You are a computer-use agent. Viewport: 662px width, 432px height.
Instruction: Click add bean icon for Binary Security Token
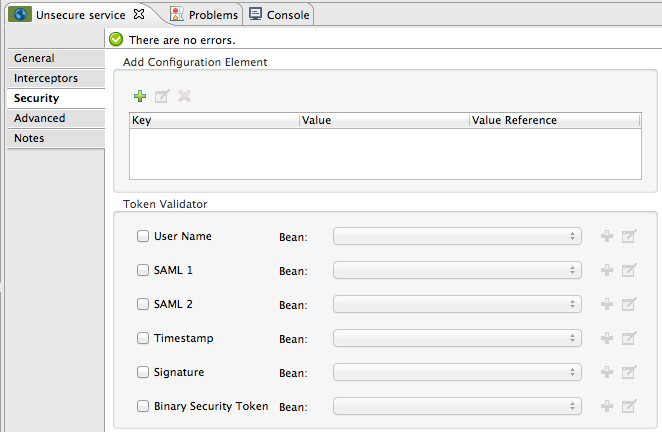pos(607,407)
